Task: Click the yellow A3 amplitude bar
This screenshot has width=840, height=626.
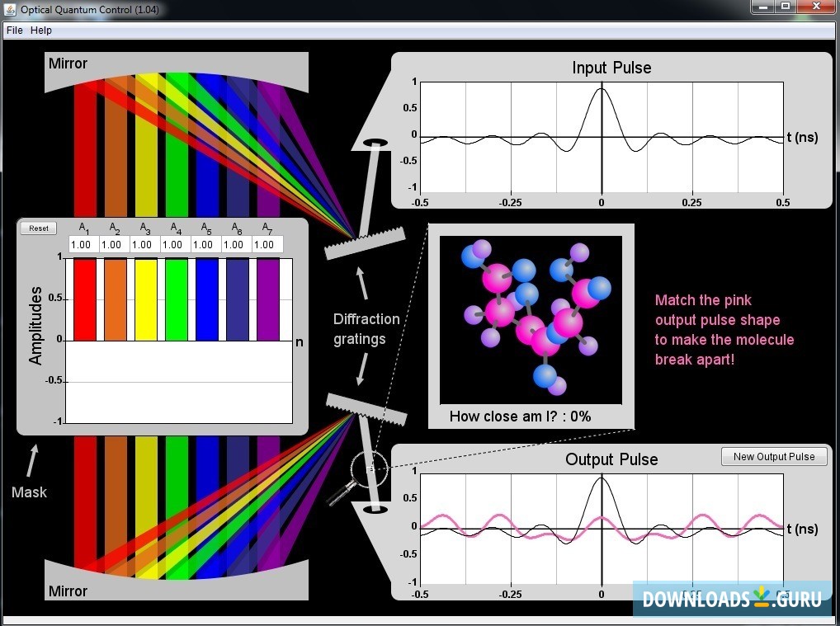Action: click(146, 299)
